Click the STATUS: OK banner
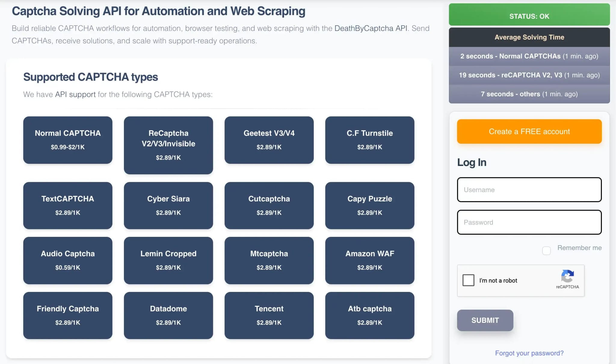The height and width of the screenshot is (364, 616). 529,15
